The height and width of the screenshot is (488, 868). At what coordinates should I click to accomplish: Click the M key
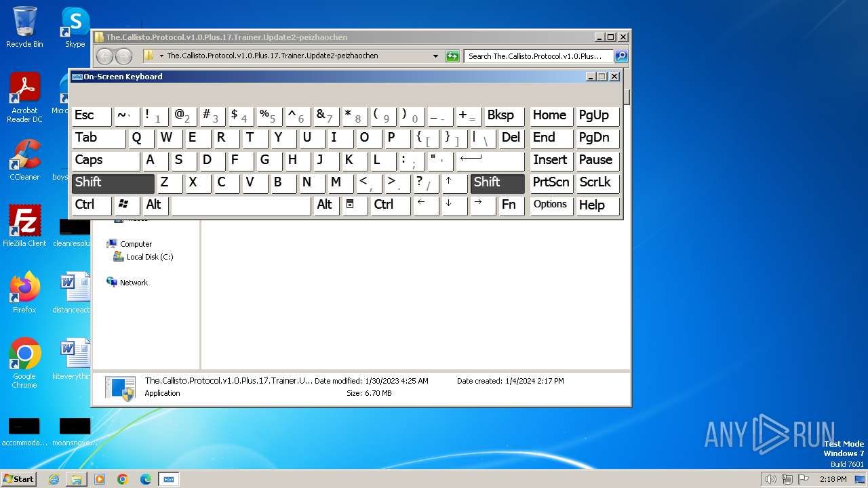(x=340, y=182)
